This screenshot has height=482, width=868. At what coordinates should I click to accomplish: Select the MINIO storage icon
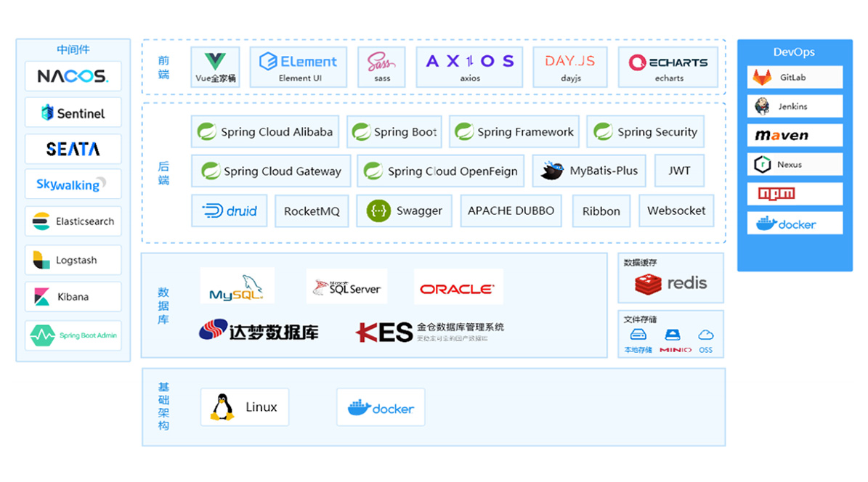coord(673,335)
